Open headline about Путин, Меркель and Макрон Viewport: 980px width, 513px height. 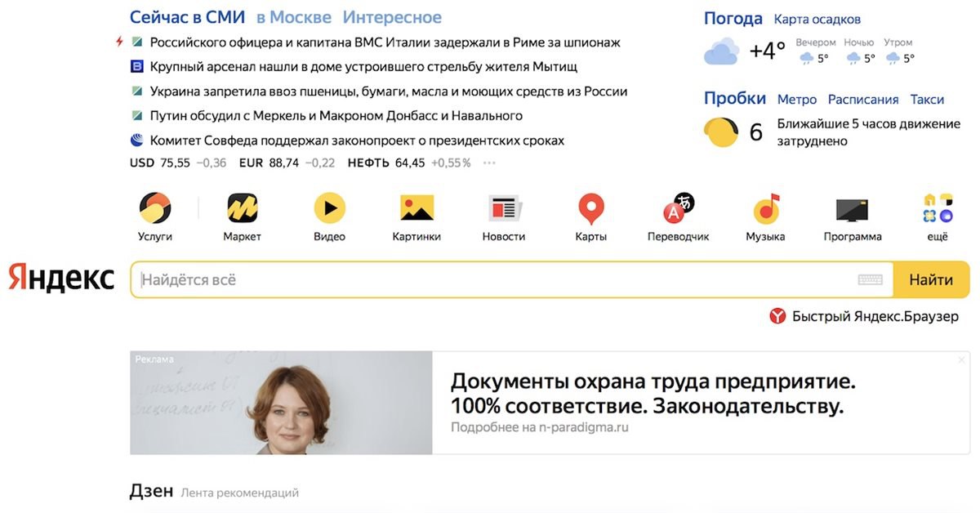[336, 116]
